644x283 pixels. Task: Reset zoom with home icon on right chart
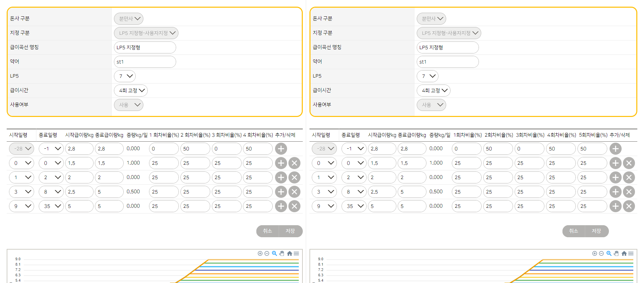click(624, 254)
